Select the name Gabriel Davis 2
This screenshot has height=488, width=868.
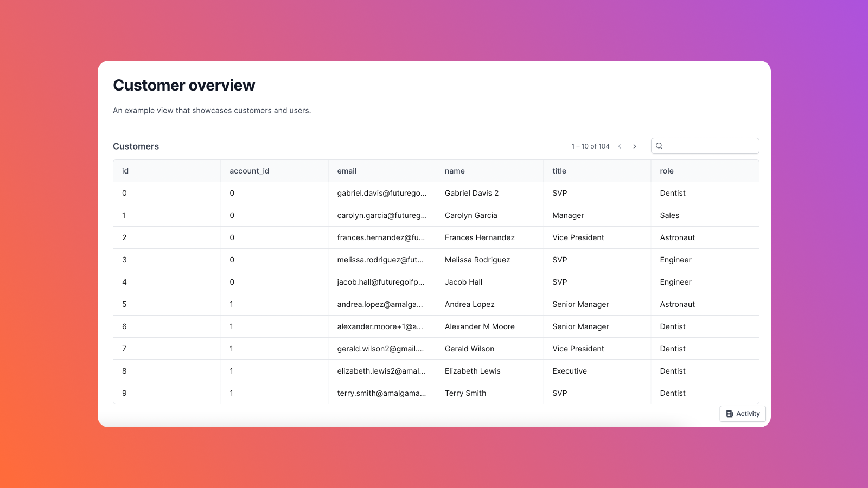[x=471, y=193]
